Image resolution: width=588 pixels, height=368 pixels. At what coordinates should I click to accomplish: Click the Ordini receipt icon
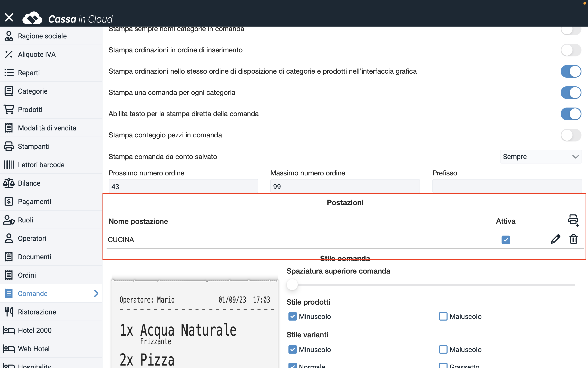coord(9,275)
